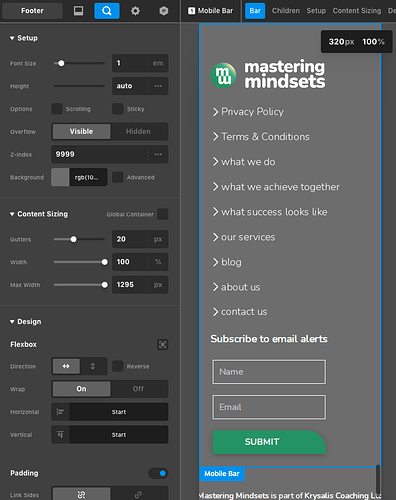Toggle the Padding switch
The width and height of the screenshot is (396, 500).
pyautogui.click(x=158, y=473)
